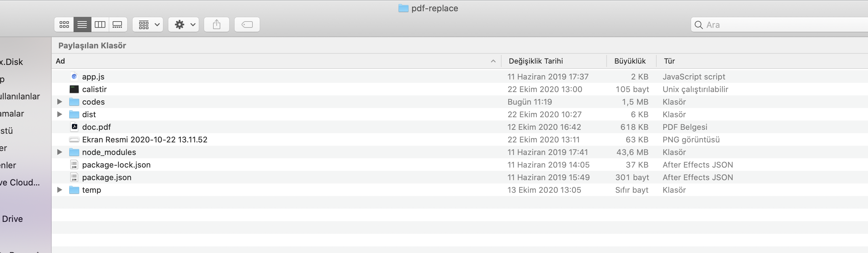Sort by Büyüklük column header

point(630,61)
